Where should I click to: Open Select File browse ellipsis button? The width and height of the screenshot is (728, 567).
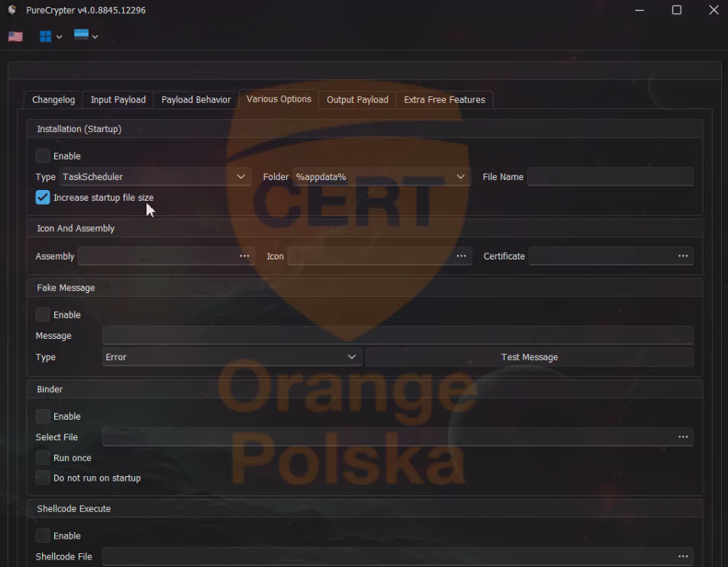pyautogui.click(x=683, y=437)
